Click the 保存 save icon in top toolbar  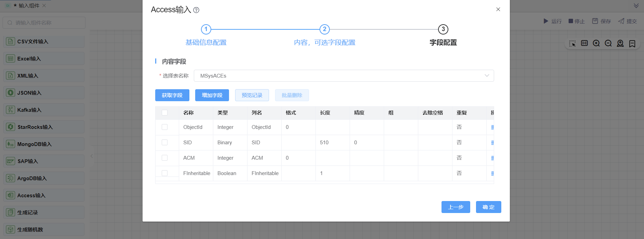(x=595, y=21)
